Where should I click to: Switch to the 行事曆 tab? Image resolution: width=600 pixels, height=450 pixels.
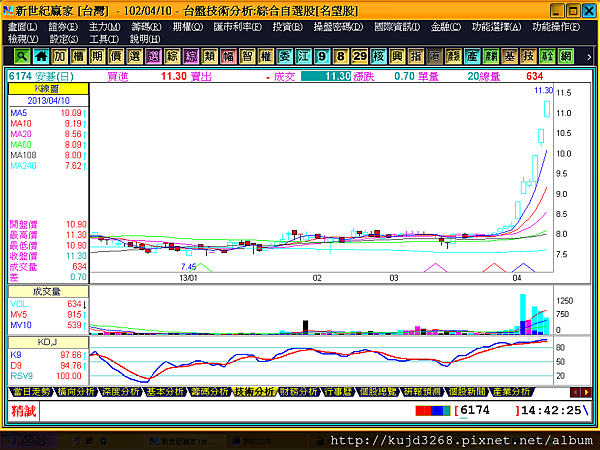pyautogui.click(x=338, y=392)
